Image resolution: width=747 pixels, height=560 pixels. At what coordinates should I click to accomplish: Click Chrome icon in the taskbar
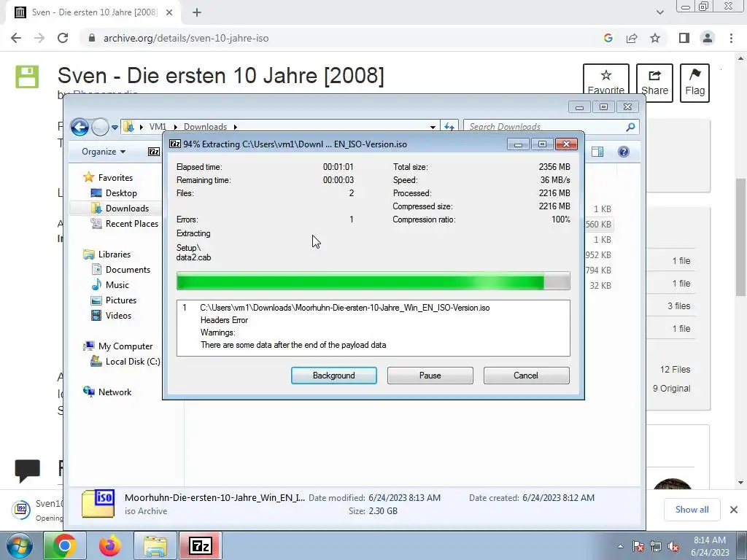click(x=64, y=545)
